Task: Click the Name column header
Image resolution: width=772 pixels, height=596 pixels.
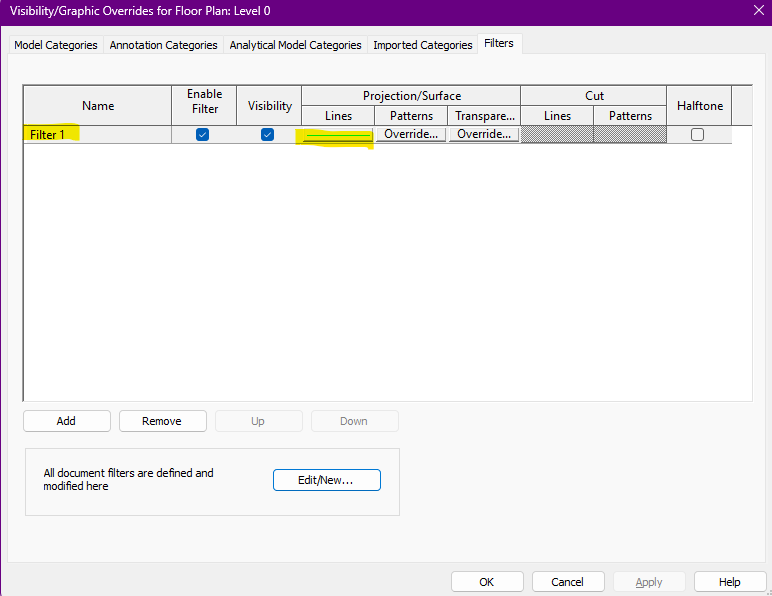Action: coord(97,105)
